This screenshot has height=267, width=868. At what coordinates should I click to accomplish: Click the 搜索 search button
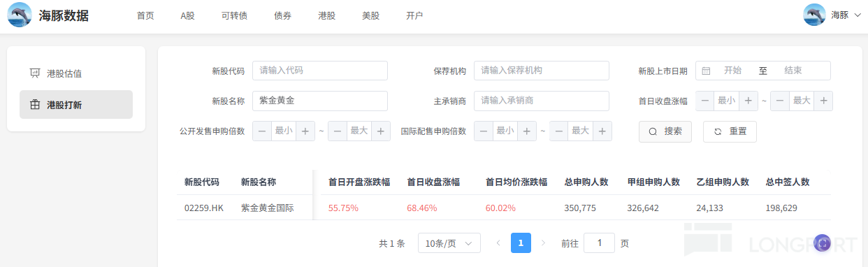point(665,131)
